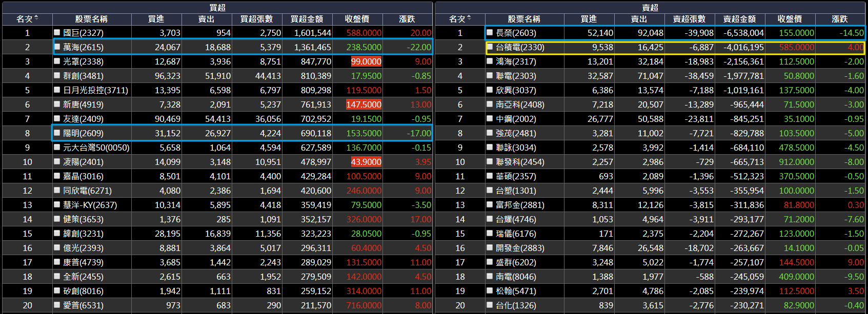Click 股票名稱 header in the 買超 table
The image size is (868, 314).
tap(91, 19)
